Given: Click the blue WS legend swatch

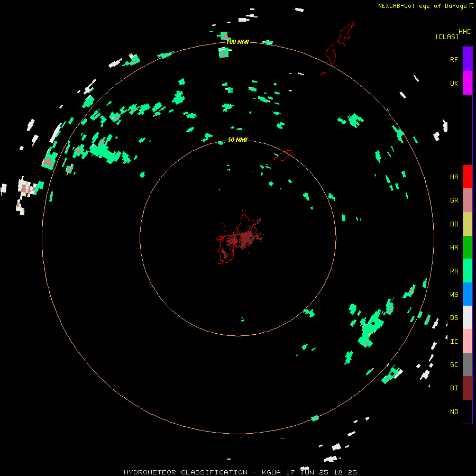Looking at the screenshot, I should click(467, 294).
